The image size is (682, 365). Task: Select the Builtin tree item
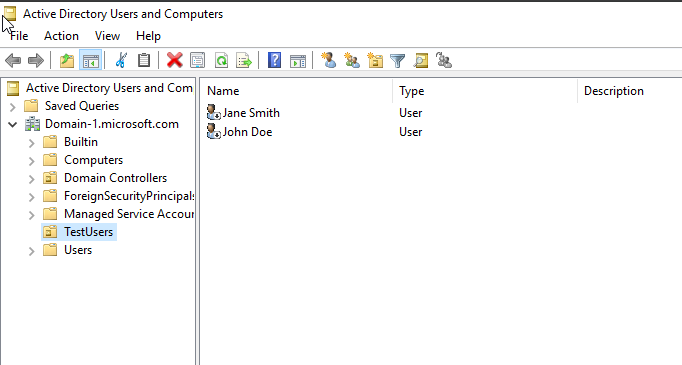pyautogui.click(x=81, y=142)
